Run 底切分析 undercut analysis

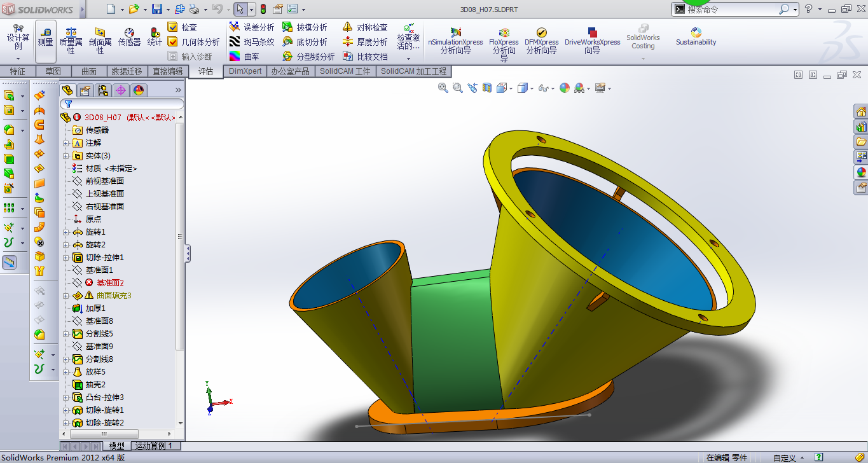click(305, 42)
